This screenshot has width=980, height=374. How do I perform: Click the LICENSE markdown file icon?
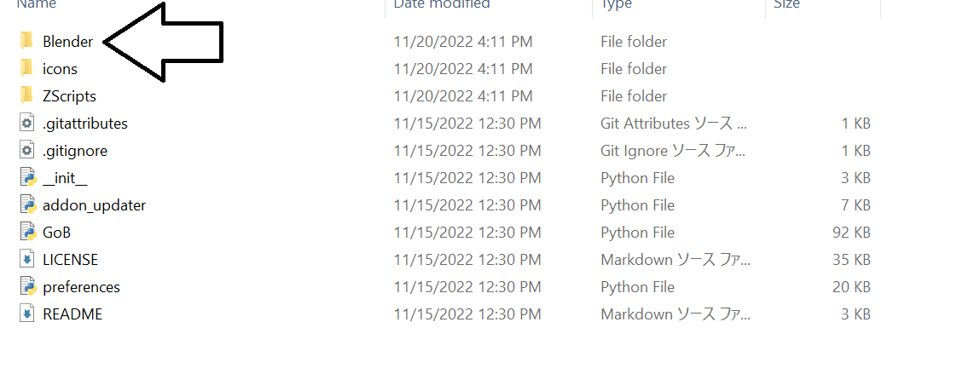click(x=26, y=259)
